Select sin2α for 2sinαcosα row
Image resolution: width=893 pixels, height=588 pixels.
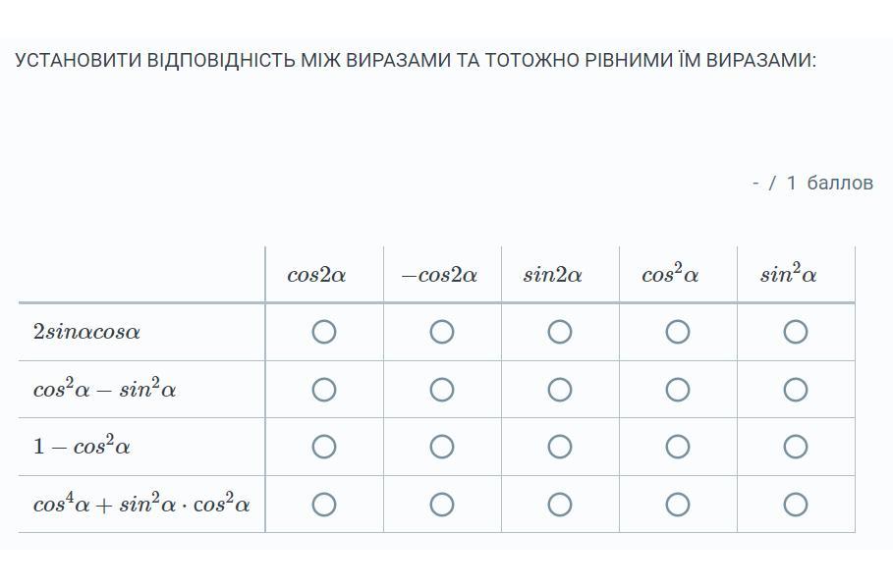(560, 332)
